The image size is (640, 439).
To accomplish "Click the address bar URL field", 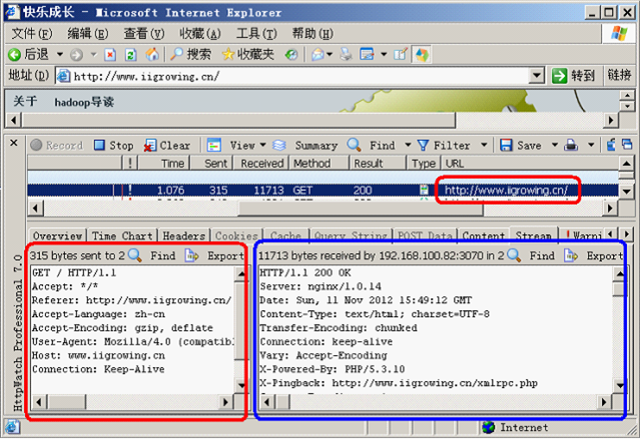I will coord(292,76).
